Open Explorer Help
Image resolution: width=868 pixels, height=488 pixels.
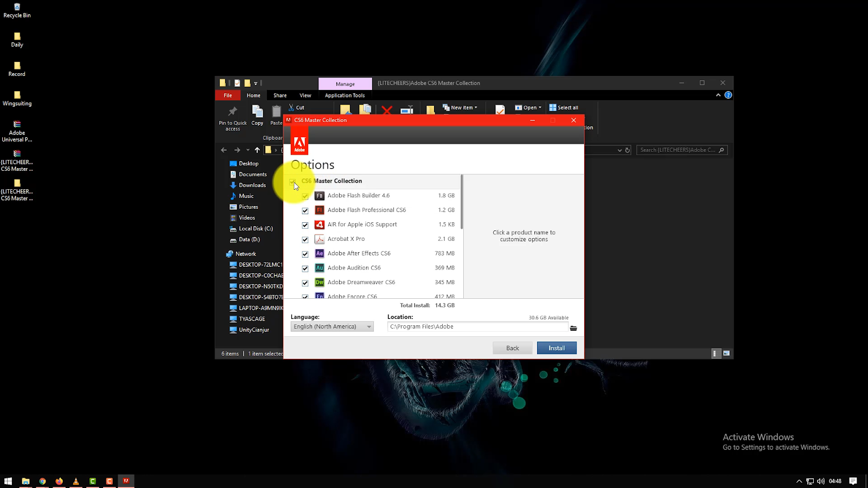(728, 95)
